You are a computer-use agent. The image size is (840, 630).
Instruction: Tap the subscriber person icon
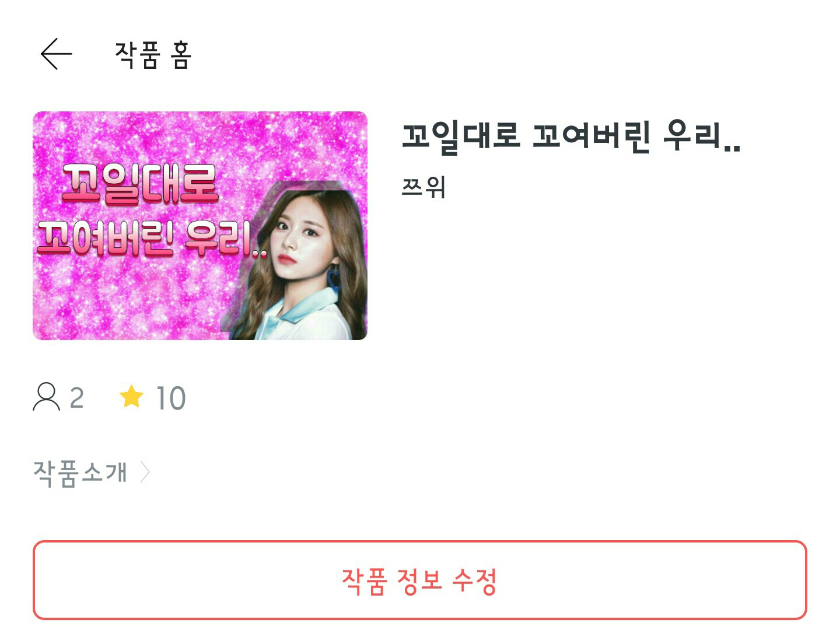(x=46, y=397)
